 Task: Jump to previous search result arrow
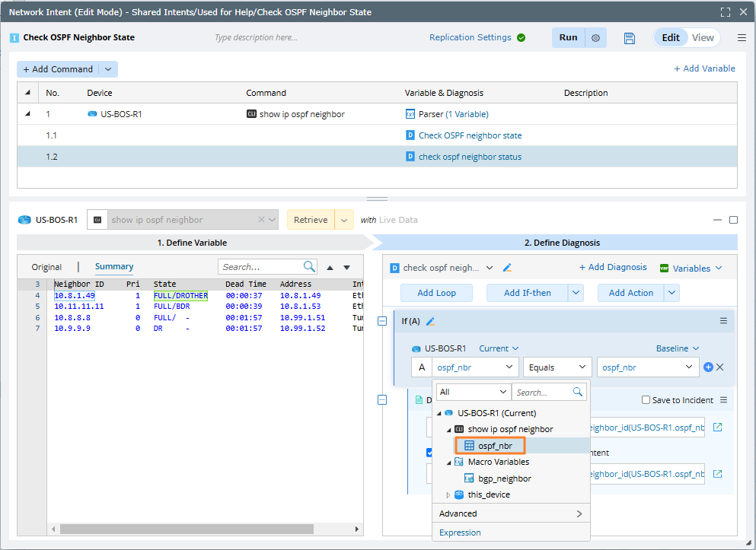[330, 268]
